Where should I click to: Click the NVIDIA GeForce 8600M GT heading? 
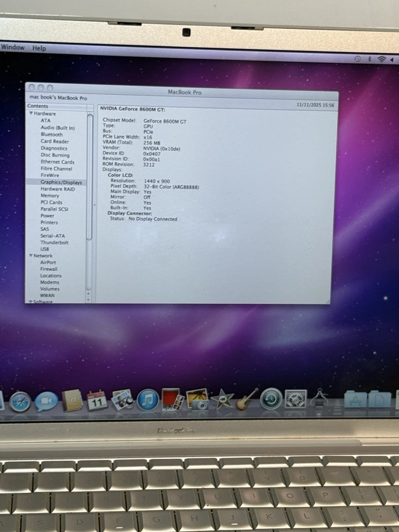coord(132,109)
